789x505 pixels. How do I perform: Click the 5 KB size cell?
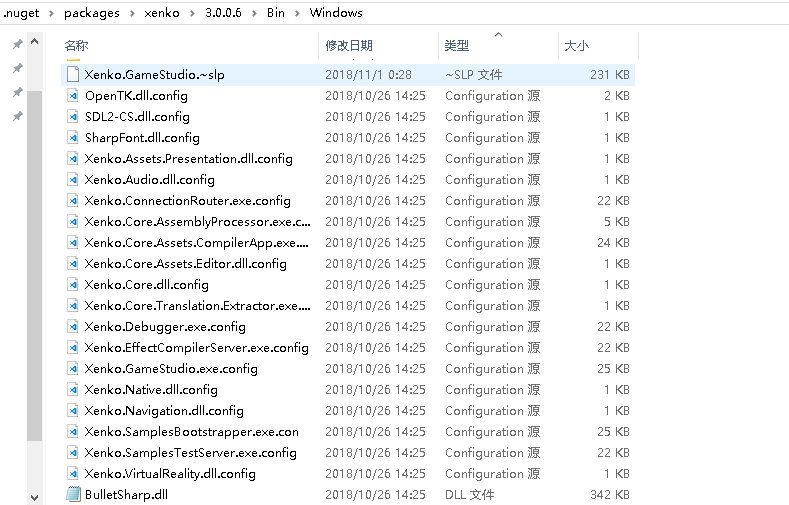point(617,222)
